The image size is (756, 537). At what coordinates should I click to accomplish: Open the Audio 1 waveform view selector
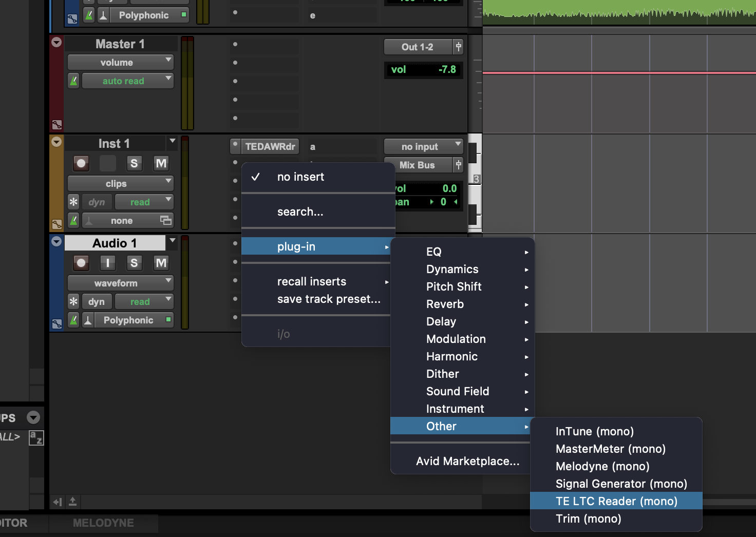[x=121, y=283]
